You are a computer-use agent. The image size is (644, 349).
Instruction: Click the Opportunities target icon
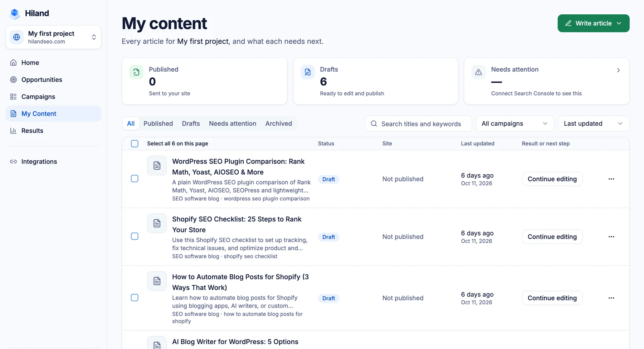13,80
